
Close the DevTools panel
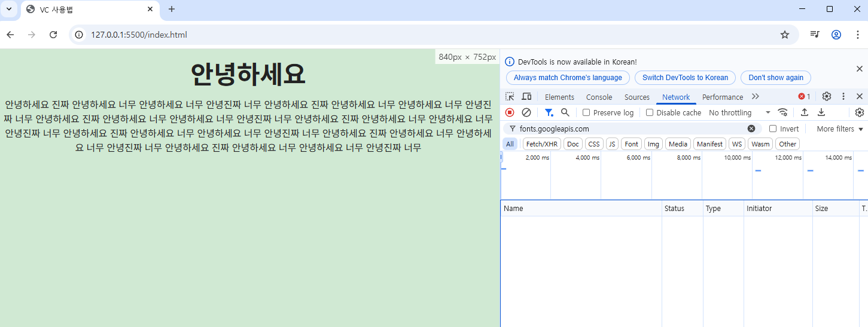point(860,96)
